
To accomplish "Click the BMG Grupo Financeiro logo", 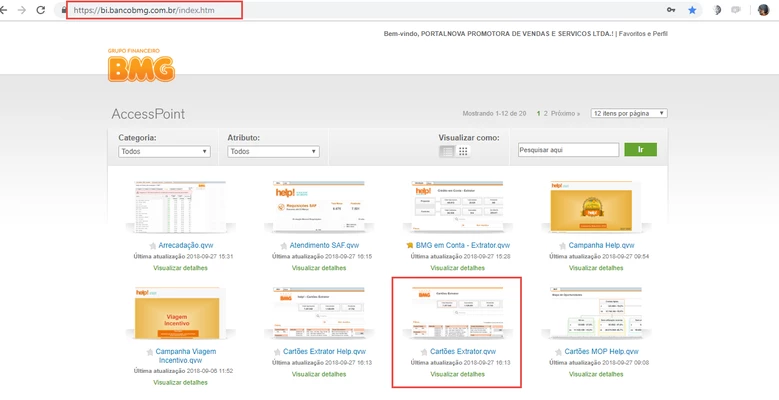I will point(141,66).
